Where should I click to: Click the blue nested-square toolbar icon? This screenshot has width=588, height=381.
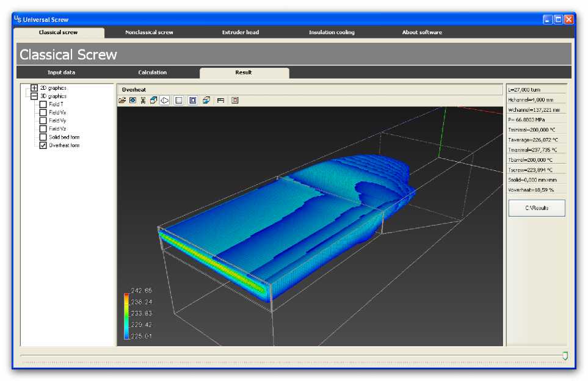point(193,100)
